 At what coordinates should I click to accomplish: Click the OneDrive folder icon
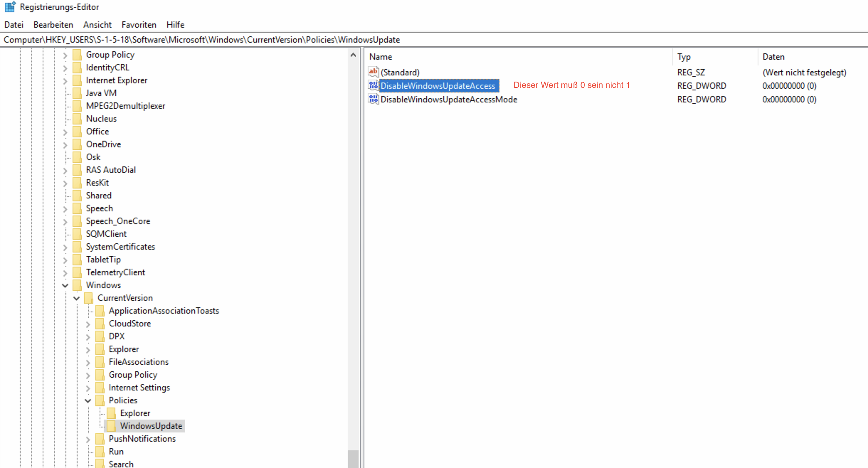pos(77,144)
